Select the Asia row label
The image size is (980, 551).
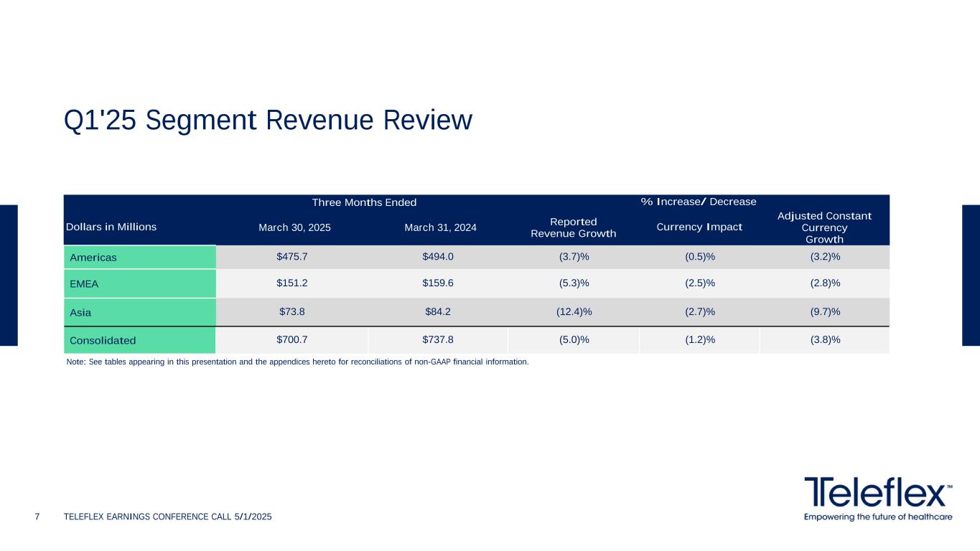coord(80,312)
